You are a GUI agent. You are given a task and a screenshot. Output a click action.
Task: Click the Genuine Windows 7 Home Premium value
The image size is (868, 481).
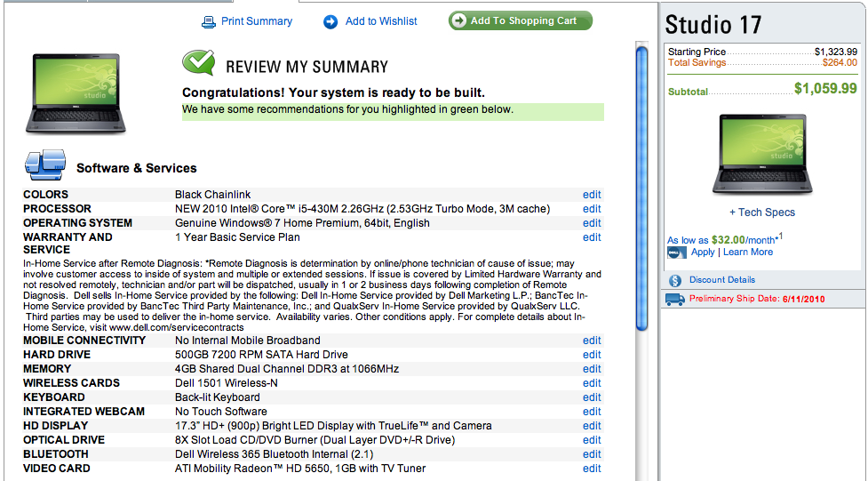(x=302, y=223)
